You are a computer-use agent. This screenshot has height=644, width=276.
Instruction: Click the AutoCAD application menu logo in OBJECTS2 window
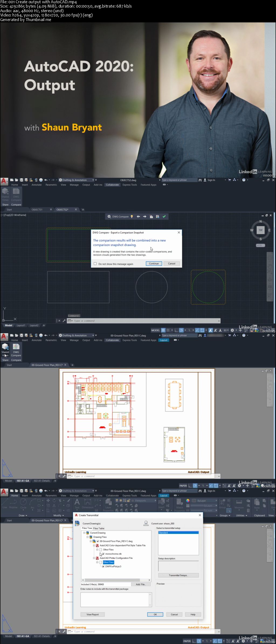[4, 181]
